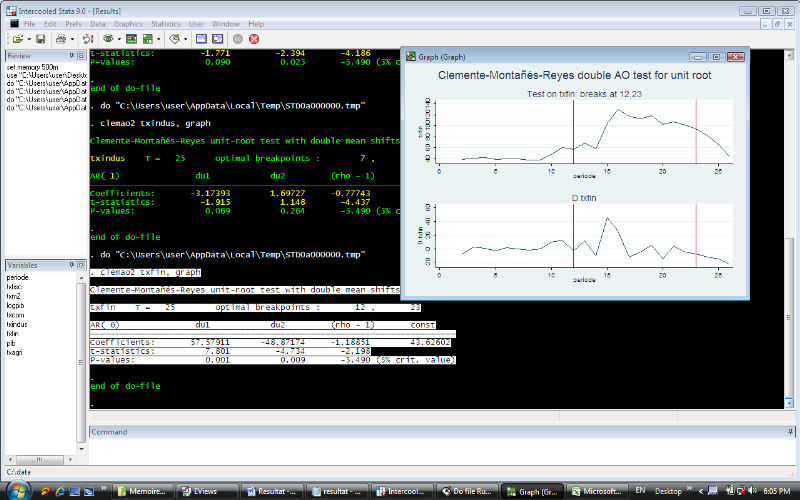This screenshot has width=800, height=500.
Task: Click the Bring Graph window front icon
Action: click(149, 38)
